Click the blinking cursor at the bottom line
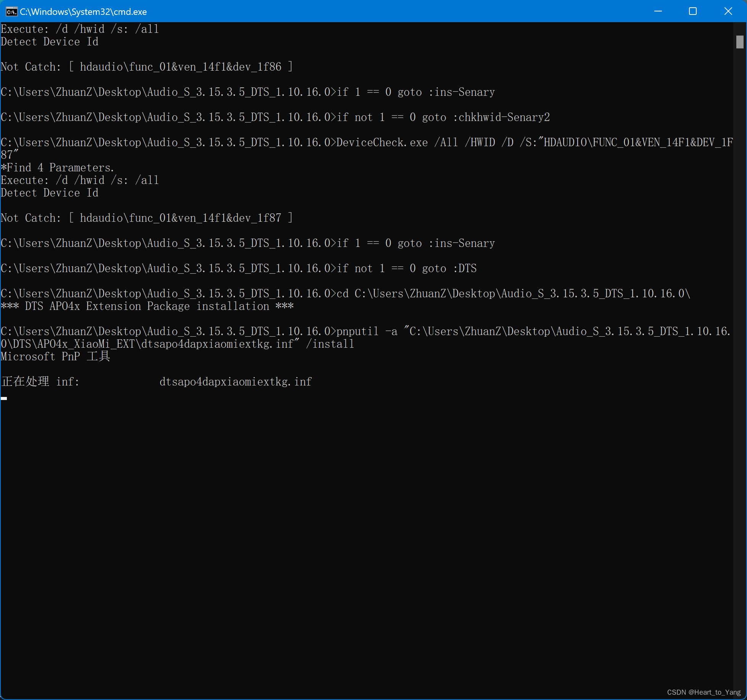 click(x=4, y=398)
